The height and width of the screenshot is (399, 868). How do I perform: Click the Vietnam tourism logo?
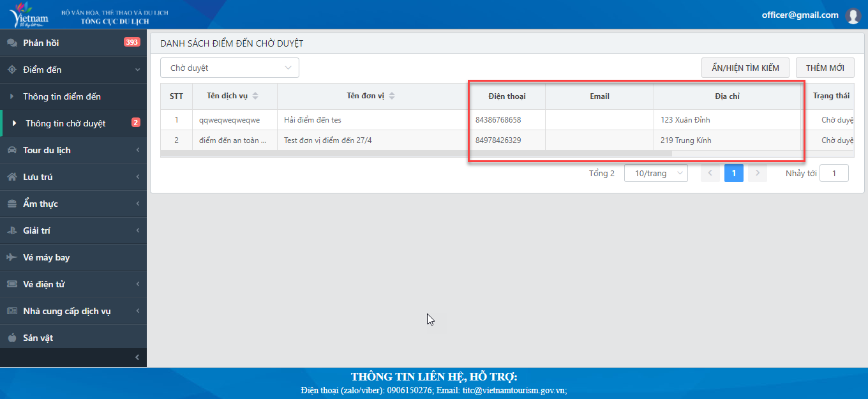(29, 15)
